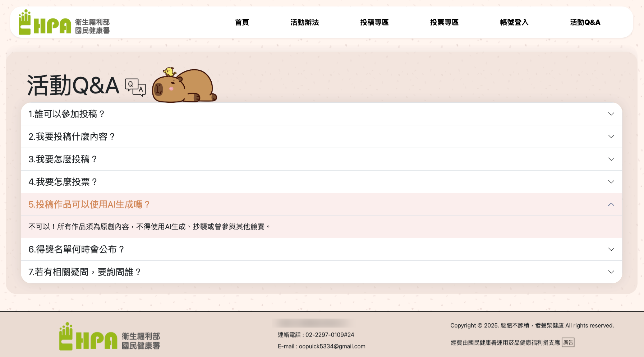Open question 3 我要怎麼投稿

coord(63,159)
